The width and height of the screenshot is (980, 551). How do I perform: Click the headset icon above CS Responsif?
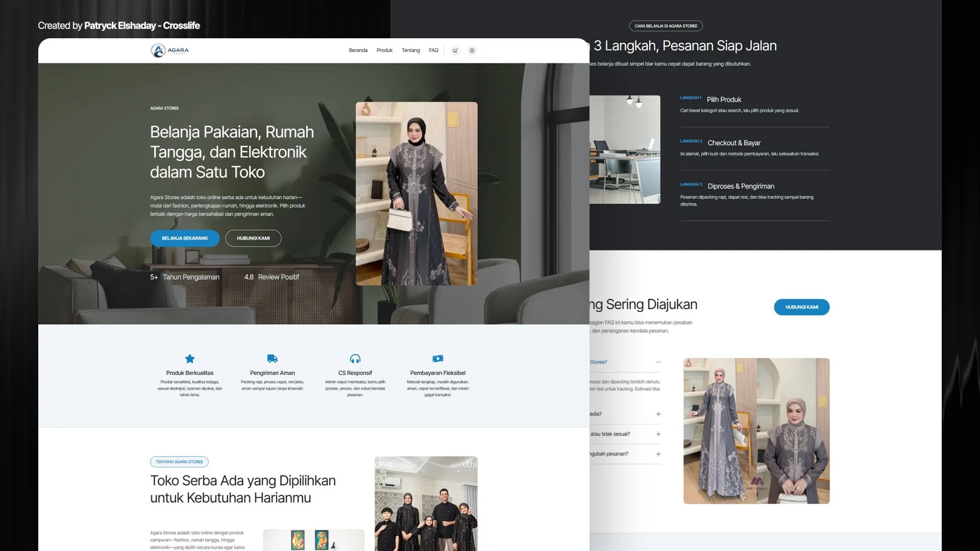[x=355, y=359]
